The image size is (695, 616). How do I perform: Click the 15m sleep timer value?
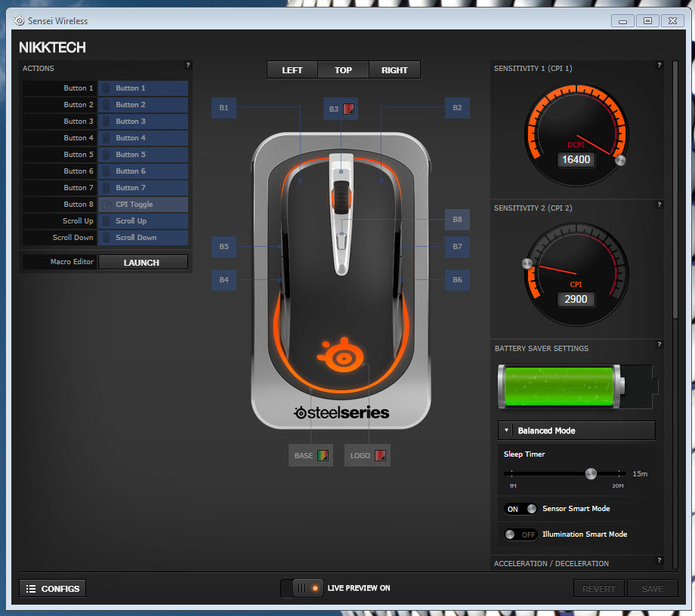(x=640, y=474)
